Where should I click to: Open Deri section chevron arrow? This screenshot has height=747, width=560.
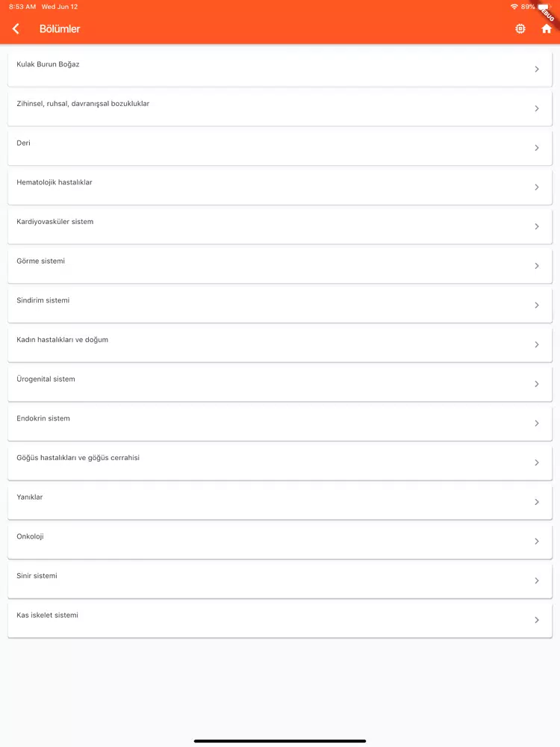(537, 148)
